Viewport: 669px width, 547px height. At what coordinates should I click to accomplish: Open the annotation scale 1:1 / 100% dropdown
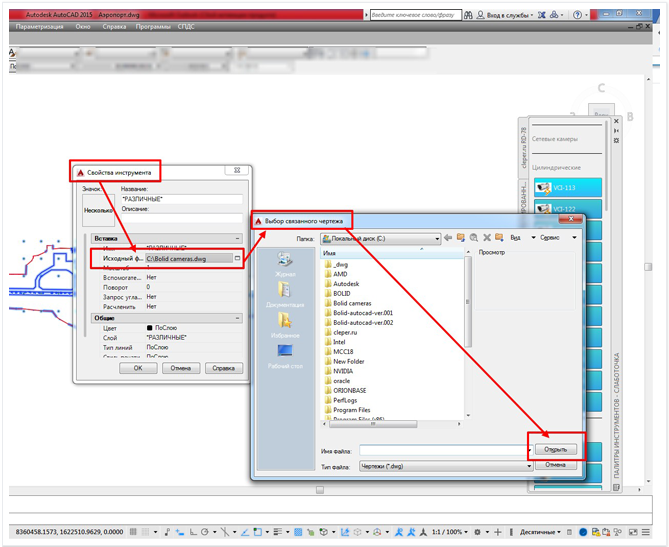click(x=450, y=532)
